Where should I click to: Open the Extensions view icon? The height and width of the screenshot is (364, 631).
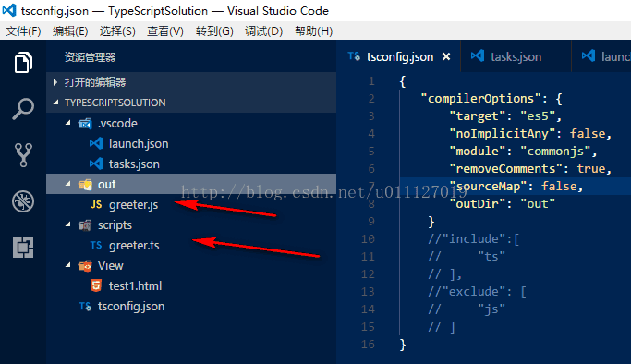click(23, 247)
